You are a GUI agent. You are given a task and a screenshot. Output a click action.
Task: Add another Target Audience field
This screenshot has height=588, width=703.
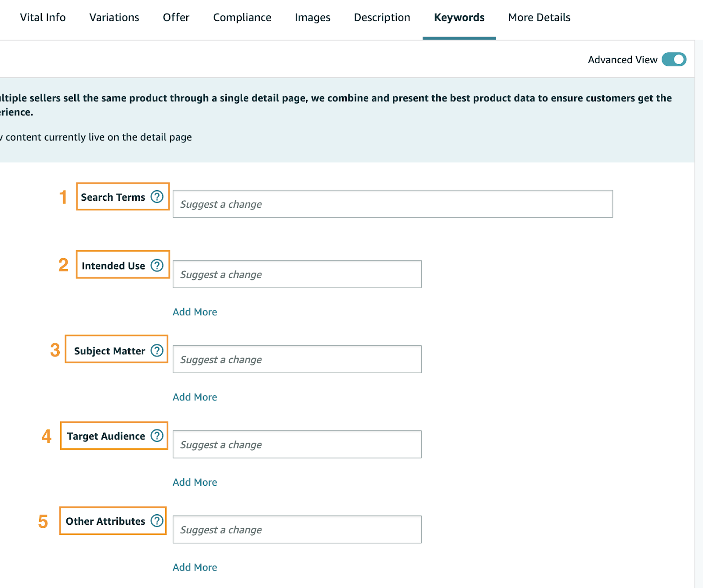coord(195,482)
